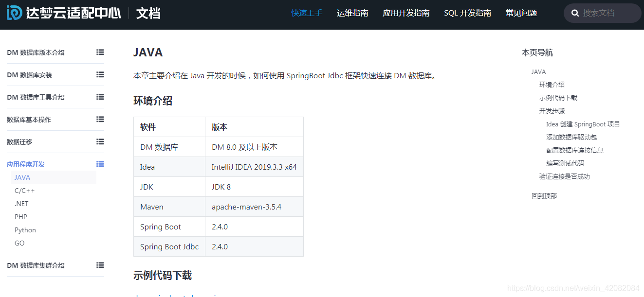Screen dimensions: 644x297
Task: Open the 运维指南 nav tab
Action: (x=352, y=13)
